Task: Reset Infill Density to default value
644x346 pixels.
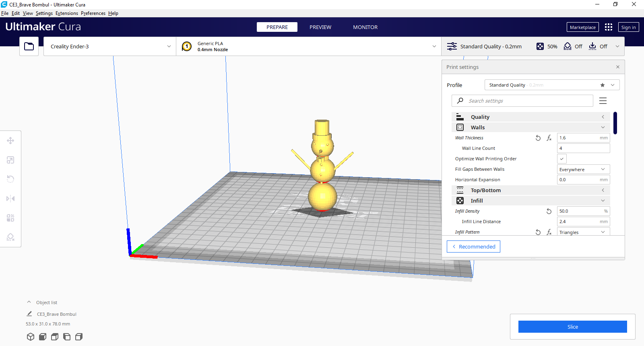Action: coord(549,211)
